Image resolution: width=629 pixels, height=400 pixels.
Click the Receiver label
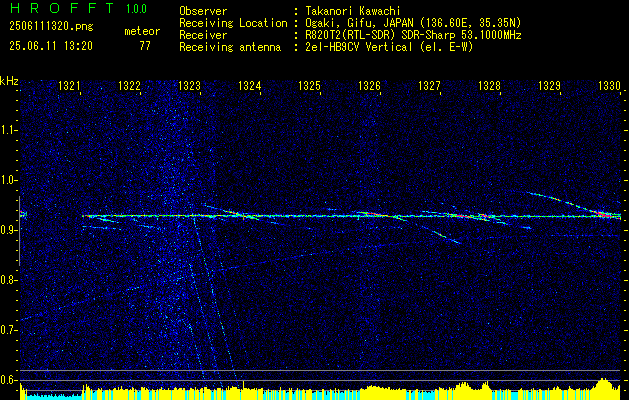(203, 35)
